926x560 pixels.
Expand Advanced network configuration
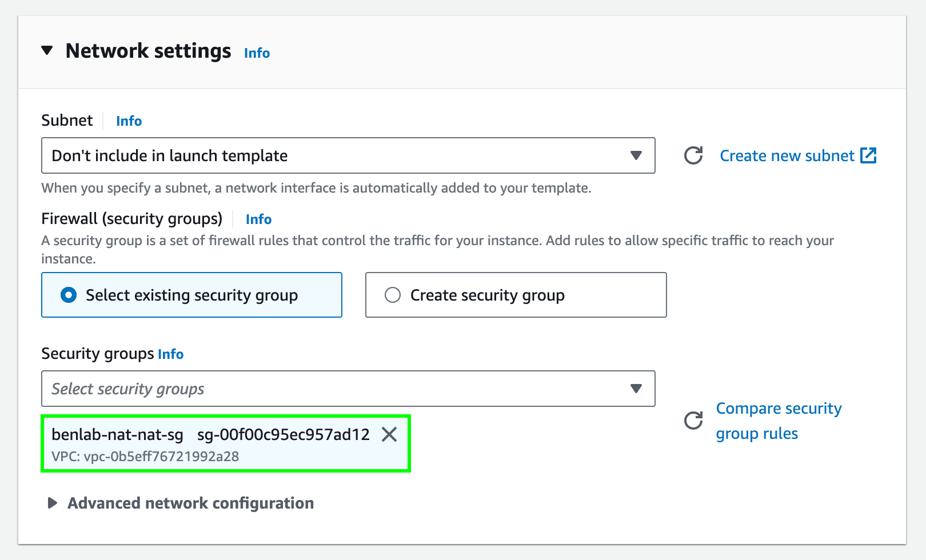pos(180,503)
